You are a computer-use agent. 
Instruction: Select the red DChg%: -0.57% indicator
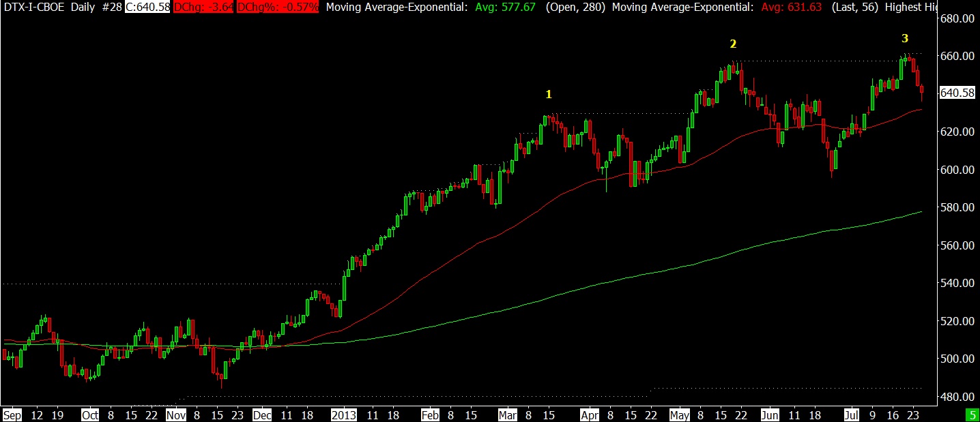point(278,7)
